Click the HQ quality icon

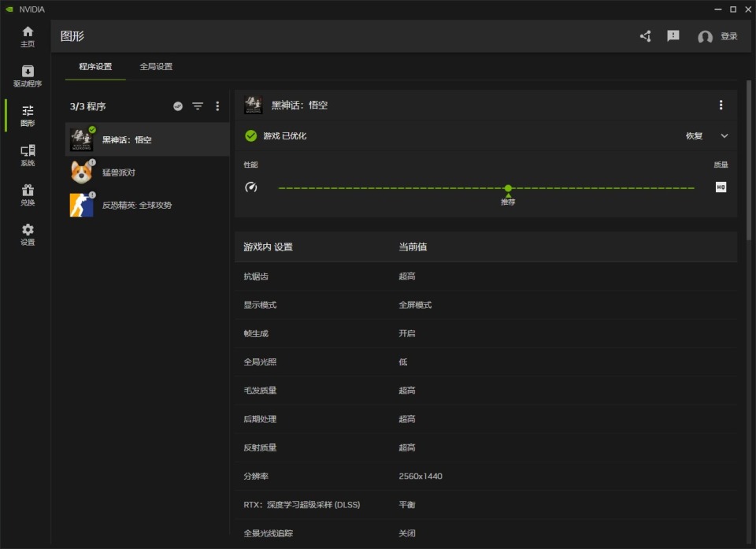[x=721, y=187]
